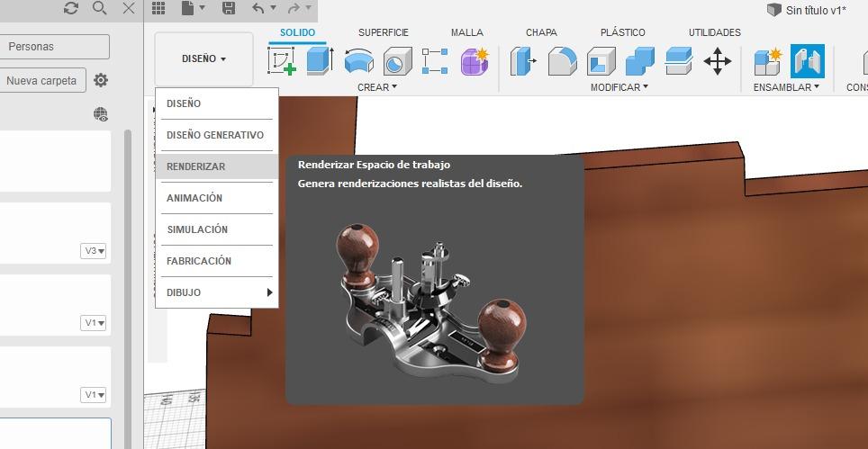
Task: Expand the MODIFICAR panel dropdown
Action: tap(619, 87)
